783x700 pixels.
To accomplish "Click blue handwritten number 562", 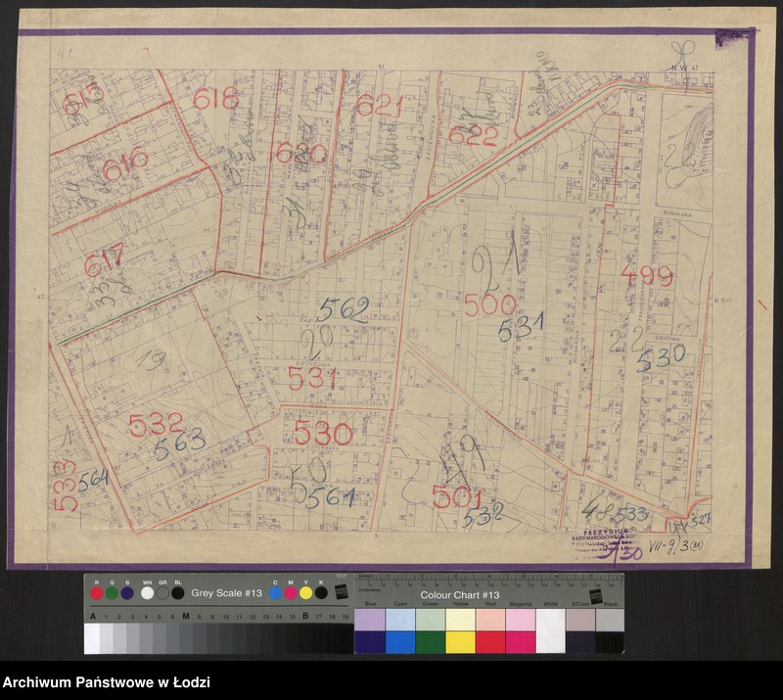I will click(x=343, y=310).
